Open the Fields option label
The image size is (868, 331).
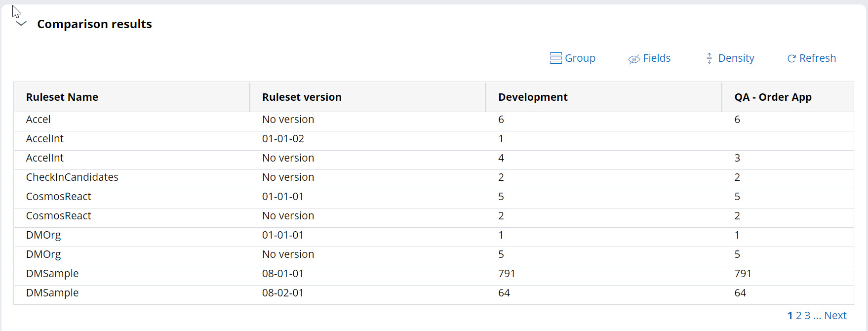[657, 58]
